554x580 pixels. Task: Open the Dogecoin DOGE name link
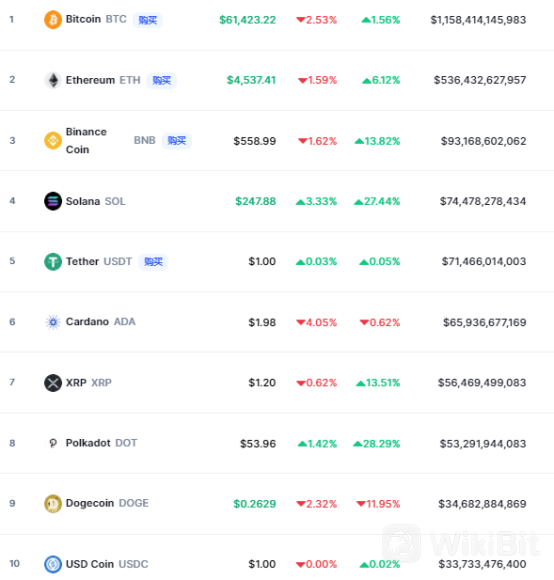pyautogui.click(x=107, y=503)
